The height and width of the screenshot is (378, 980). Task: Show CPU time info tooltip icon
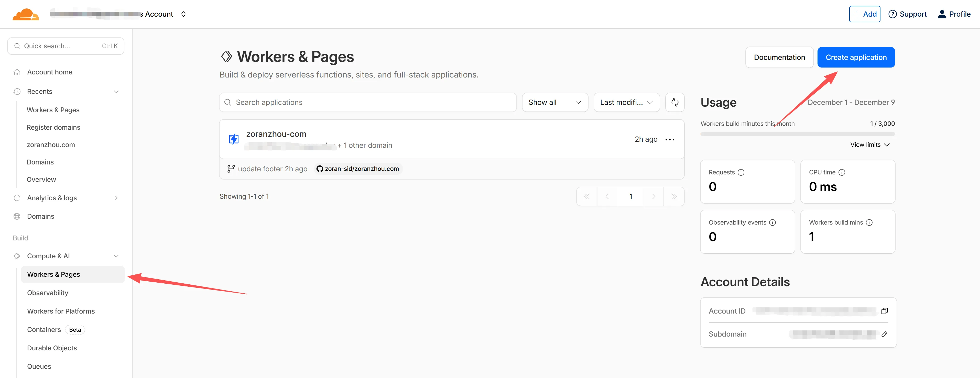point(842,173)
